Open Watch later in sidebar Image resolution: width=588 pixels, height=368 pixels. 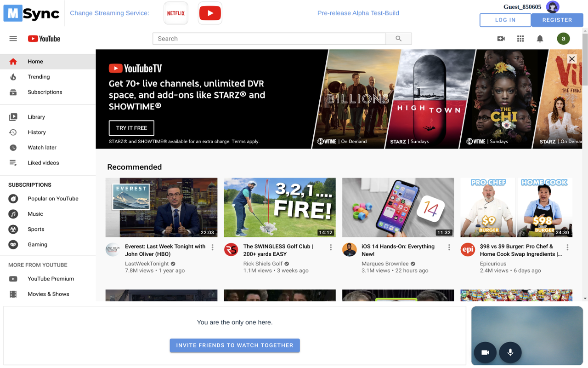[x=48, y=148]
